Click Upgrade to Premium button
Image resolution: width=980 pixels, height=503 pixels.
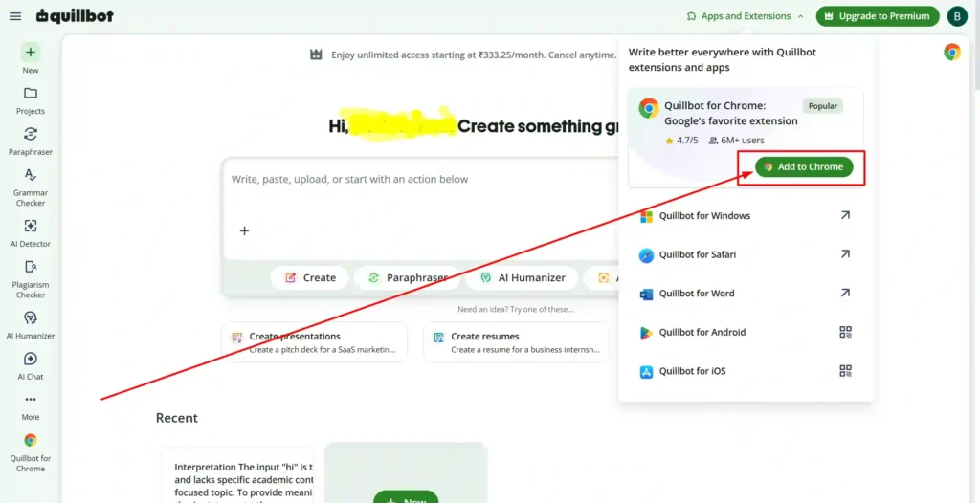(x=878, y=16)
